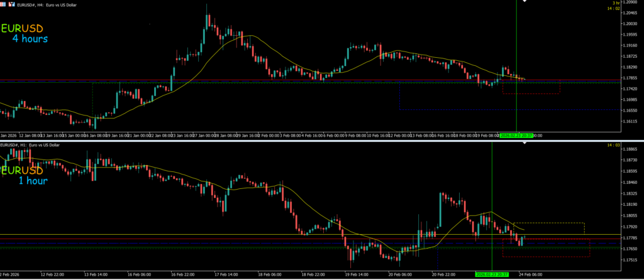Select the red dashed rectangle on H1 chart

(547, 247)
